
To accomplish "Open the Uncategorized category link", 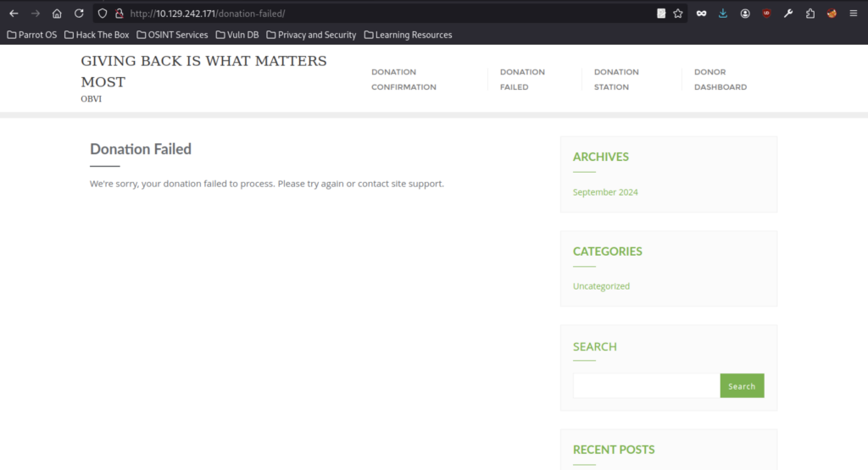I will (601, 286).
